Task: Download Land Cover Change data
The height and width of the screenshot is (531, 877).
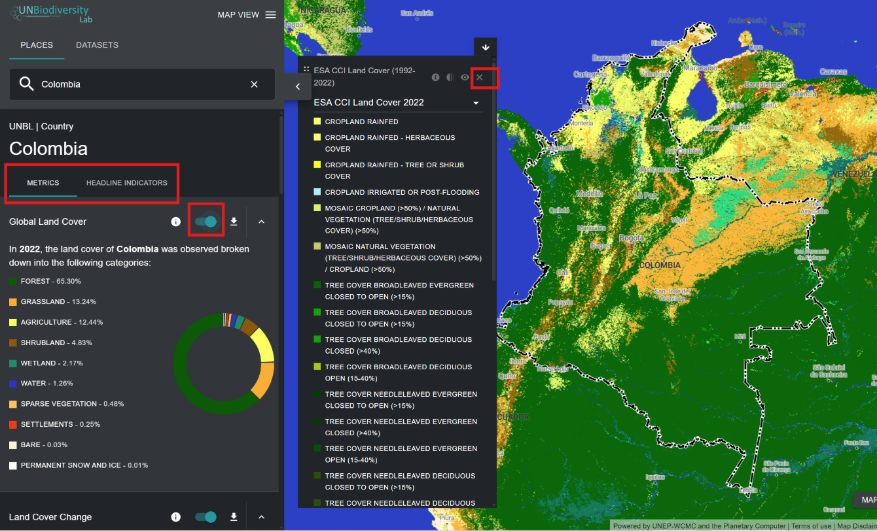Action: pos(233,517)
